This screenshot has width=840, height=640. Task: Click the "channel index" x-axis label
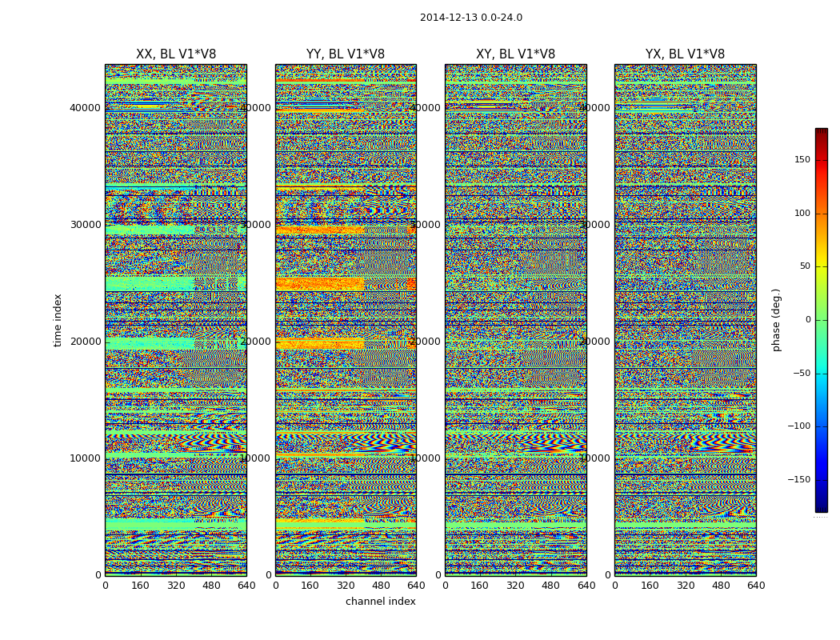[380, 602]
